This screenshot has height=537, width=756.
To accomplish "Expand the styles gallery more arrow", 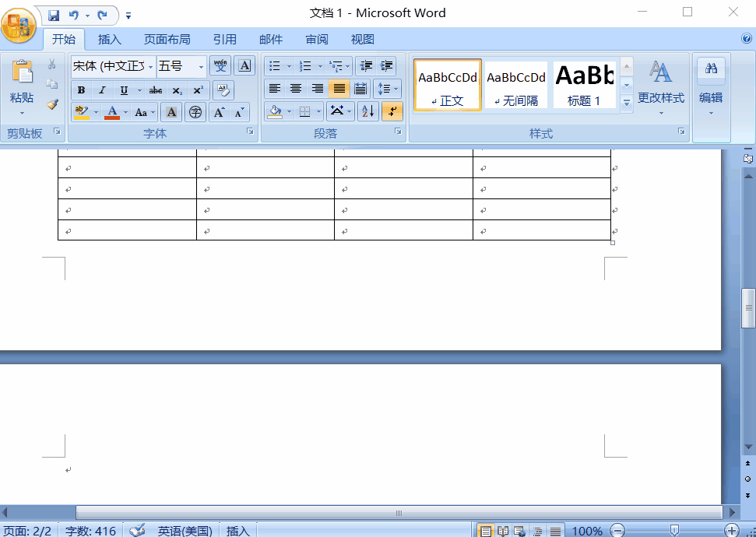I will pos(626,102).
